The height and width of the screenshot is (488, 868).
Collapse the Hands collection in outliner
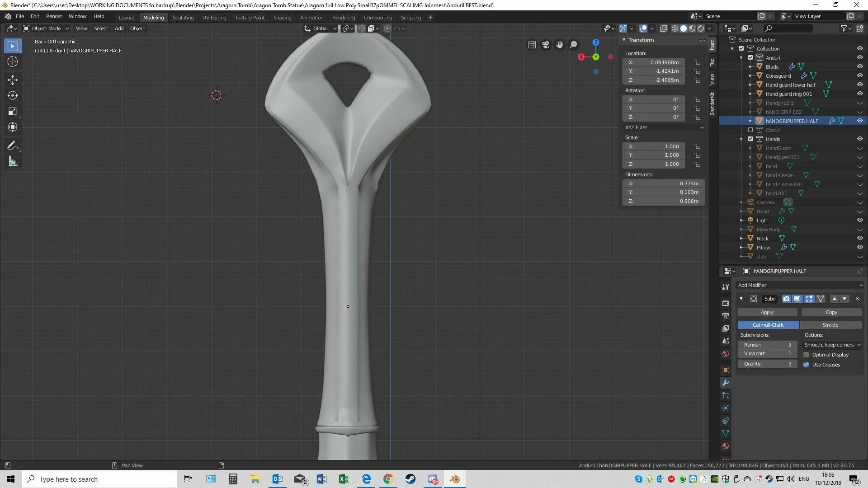741,139
